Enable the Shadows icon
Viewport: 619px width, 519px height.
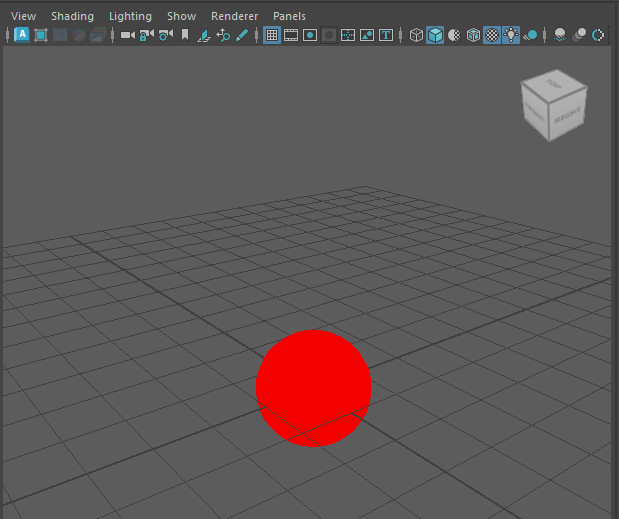[x=530, y=35]
